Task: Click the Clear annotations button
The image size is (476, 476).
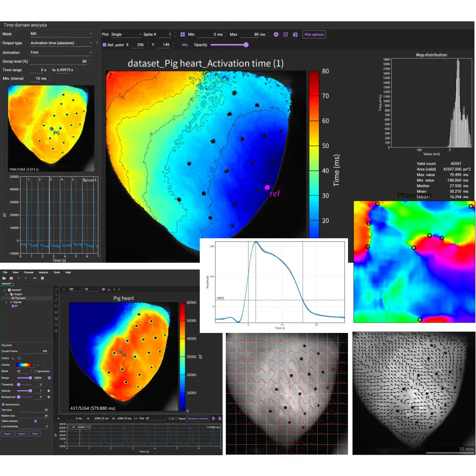Action: click(35, 433)
